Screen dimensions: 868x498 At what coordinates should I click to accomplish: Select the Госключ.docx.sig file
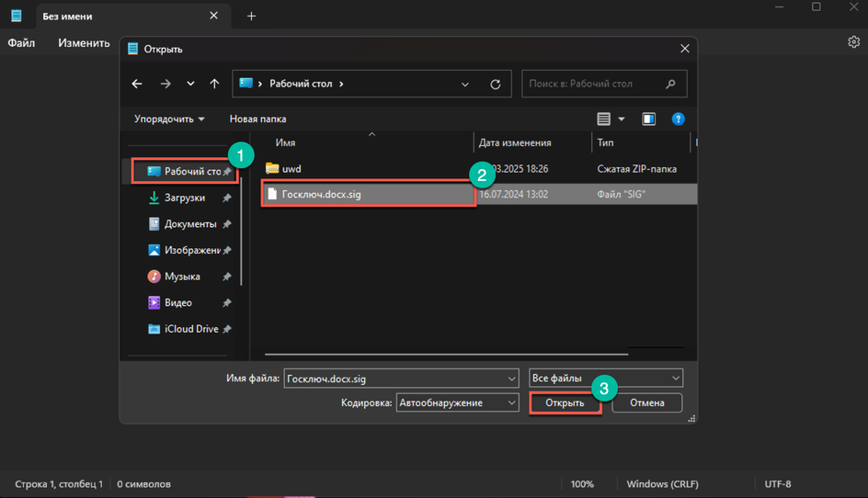368,194
